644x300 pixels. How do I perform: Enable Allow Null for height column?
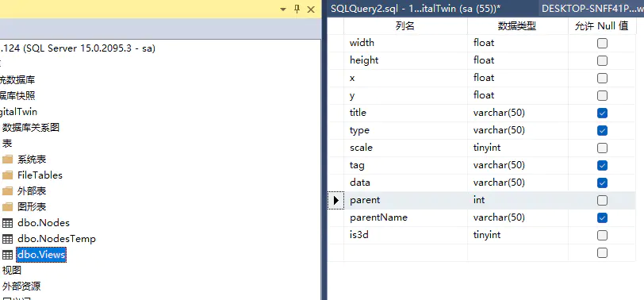click(602, 61)
